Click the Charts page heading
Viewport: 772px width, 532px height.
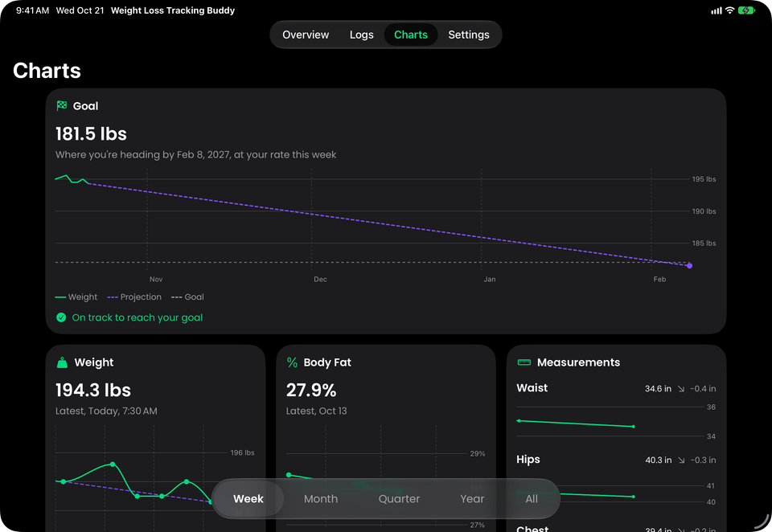[47, 71]
